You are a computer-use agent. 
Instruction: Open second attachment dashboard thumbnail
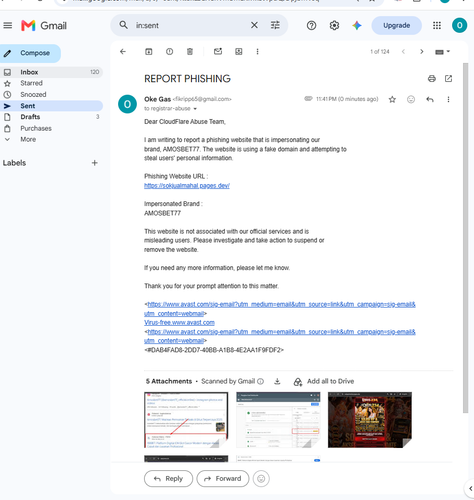[278, 420]
